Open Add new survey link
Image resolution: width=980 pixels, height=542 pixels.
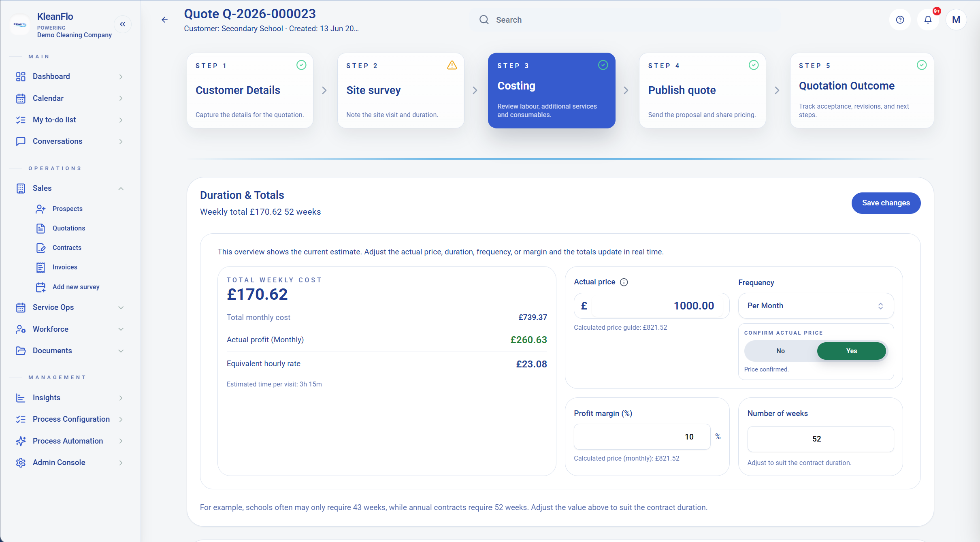[x=76, y=287]
